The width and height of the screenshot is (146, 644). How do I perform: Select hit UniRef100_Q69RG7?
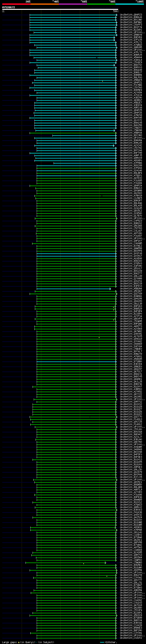pos(131,100)
